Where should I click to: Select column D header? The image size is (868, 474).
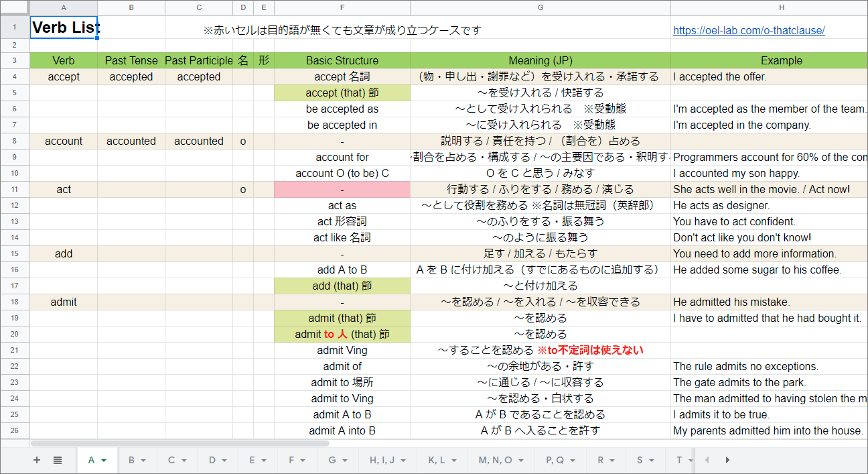point(243,7)
